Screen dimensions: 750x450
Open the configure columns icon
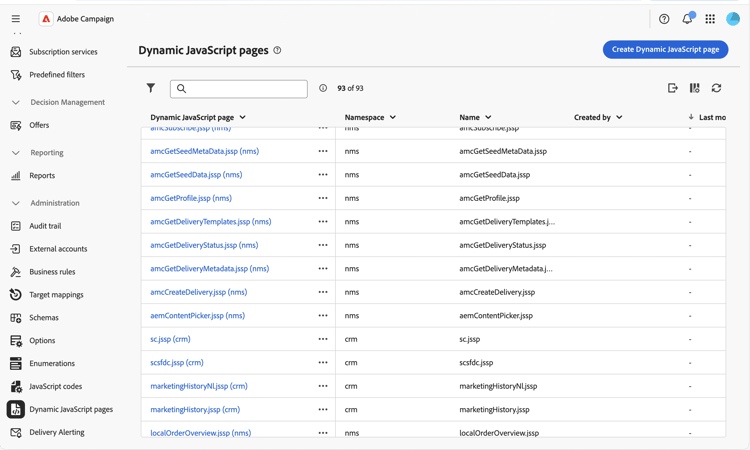pyautogui.click(x=695, y=88)
